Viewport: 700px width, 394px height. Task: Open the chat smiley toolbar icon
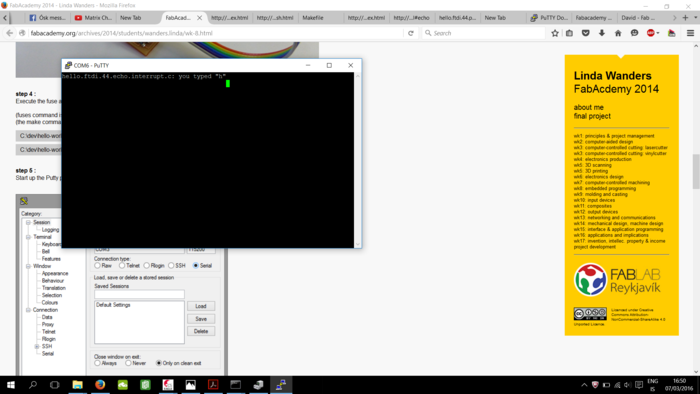click(634, 33)
